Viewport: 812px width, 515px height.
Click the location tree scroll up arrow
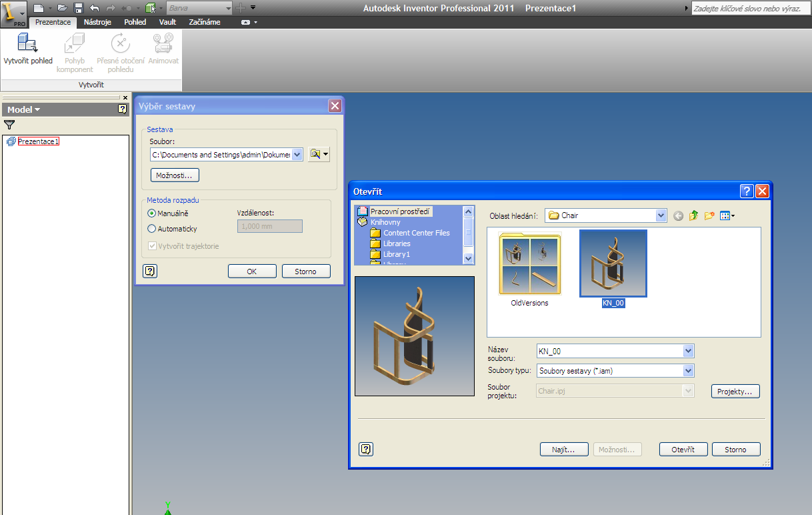pos(468,211)
